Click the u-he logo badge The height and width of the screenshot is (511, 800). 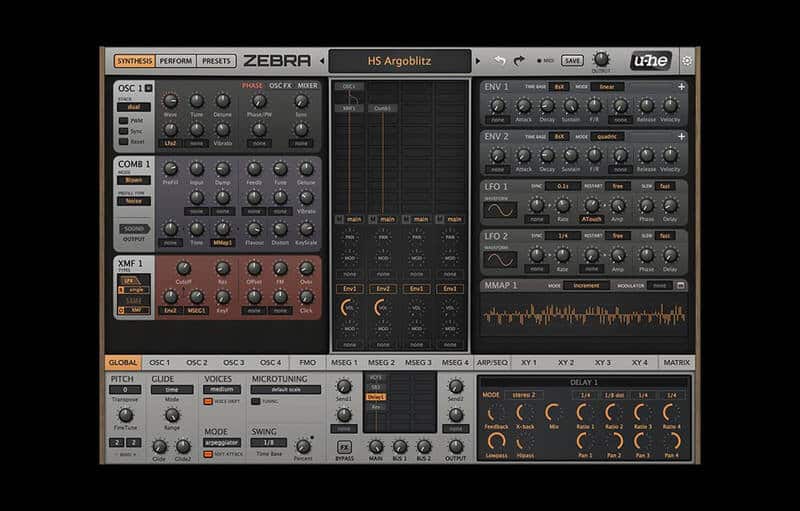coord(651,61)
